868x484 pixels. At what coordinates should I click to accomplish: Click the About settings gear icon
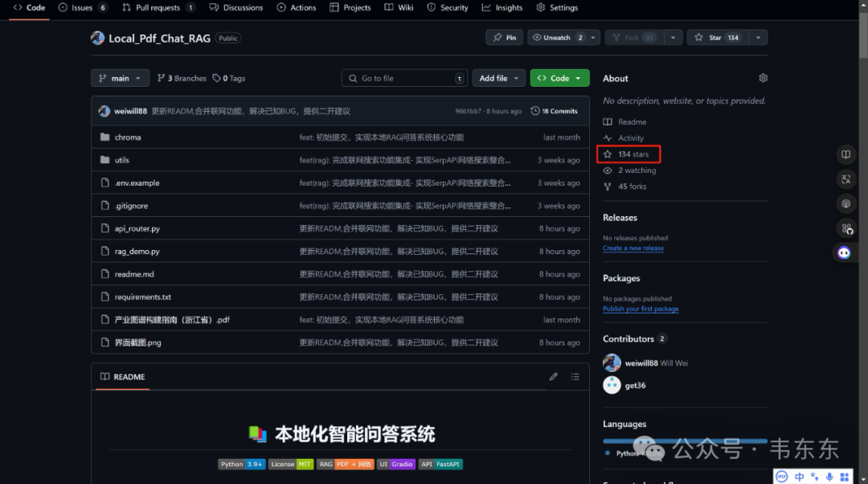[x=763, y=78]
